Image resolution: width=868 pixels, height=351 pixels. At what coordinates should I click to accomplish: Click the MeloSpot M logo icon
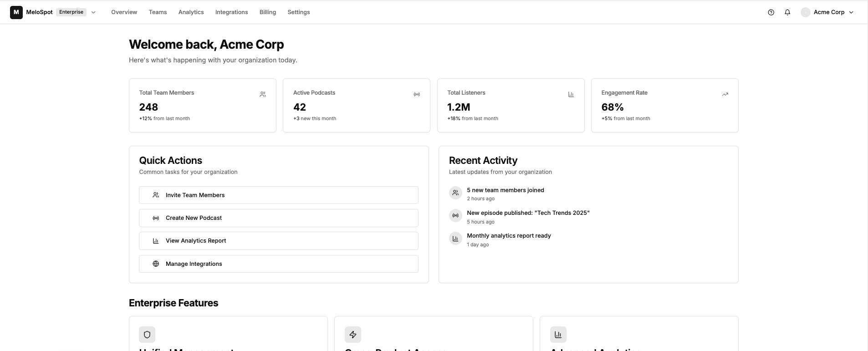(x=16, y=12)
